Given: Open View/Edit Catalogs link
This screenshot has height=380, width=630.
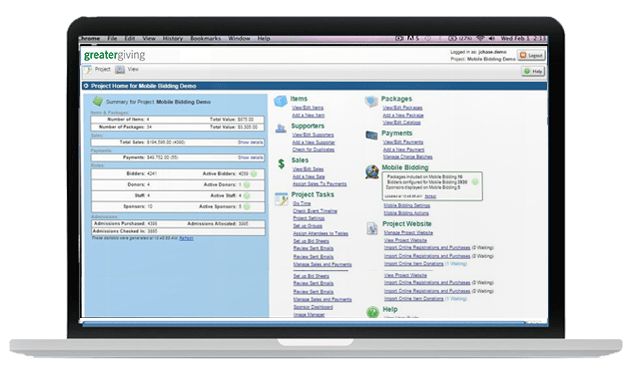Looking at the screenshot, I should pyautogui.click(x=401, y=123).
